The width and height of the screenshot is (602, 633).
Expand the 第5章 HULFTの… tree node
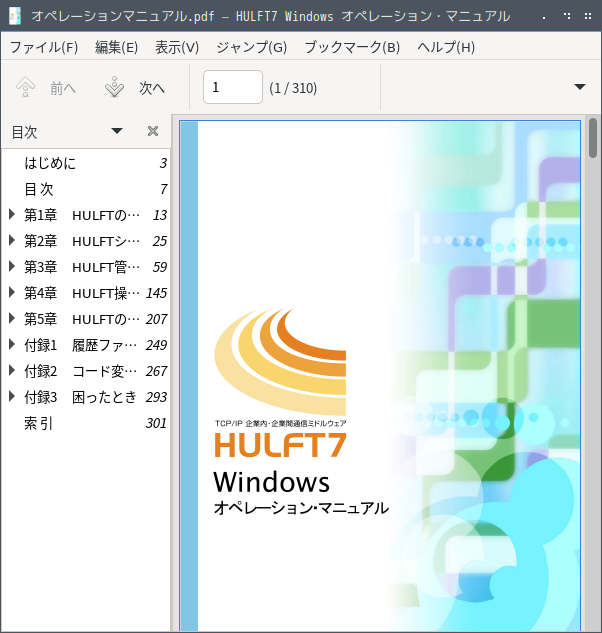coord(12,319)
